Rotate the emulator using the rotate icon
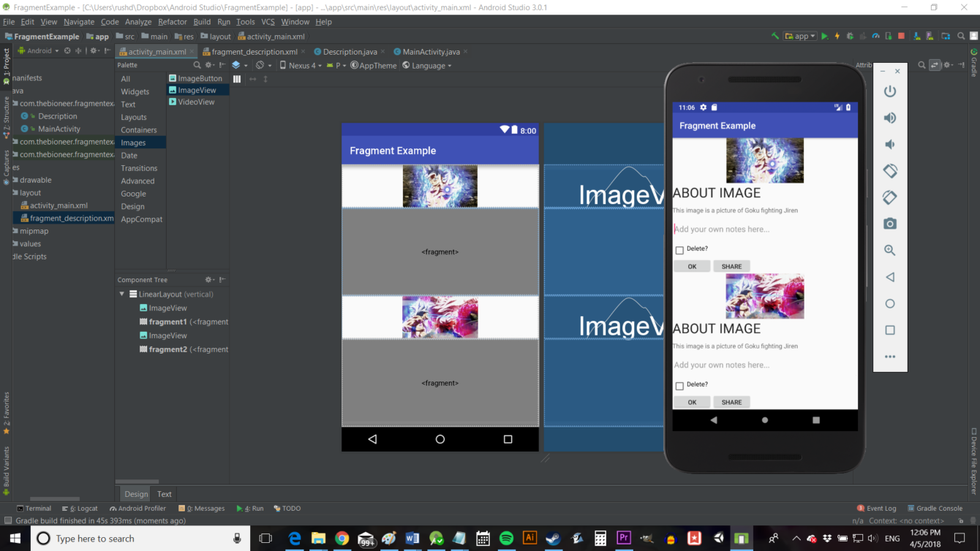This screenshot has width=980, height=551. point(889,170)
